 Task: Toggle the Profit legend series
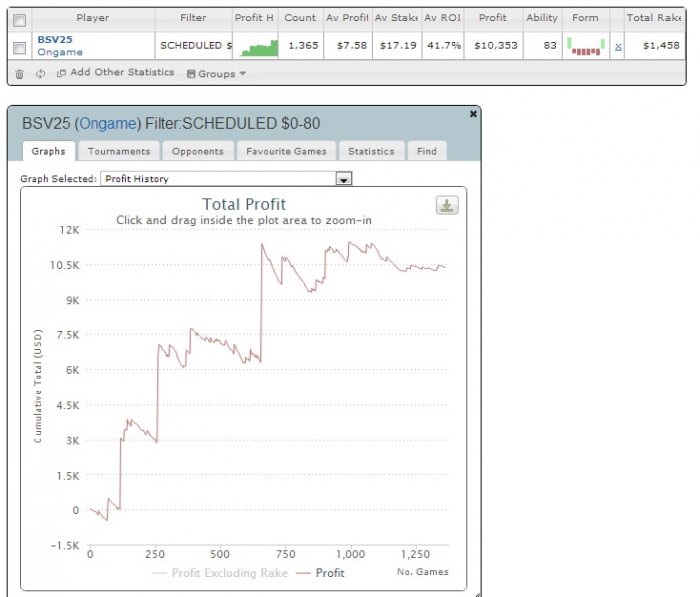321,573
